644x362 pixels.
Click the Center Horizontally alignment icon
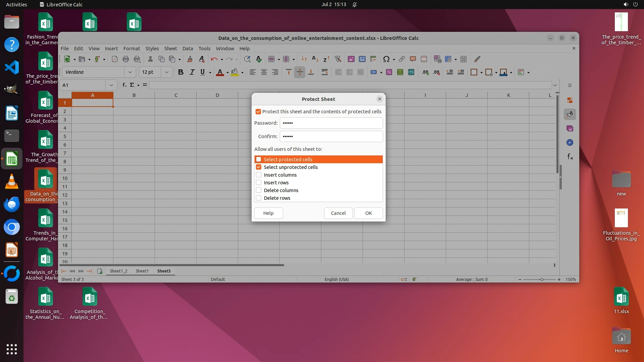264,72
